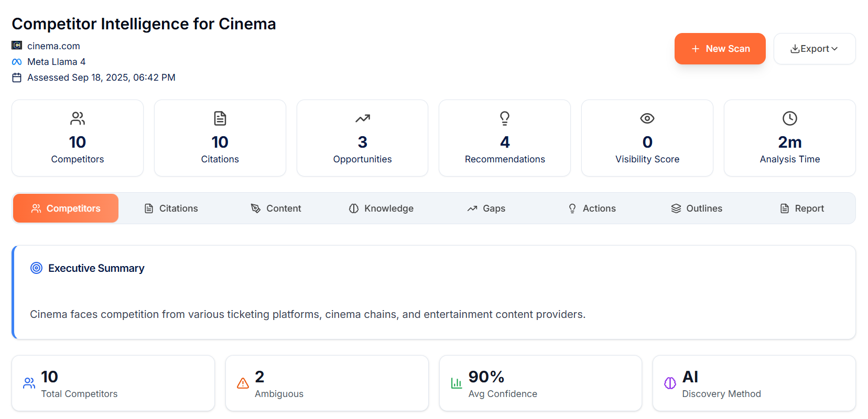This screenshot has height=419, width=868.
Task: Click the calendar icon beside assessed date
Action: [17, 78]
